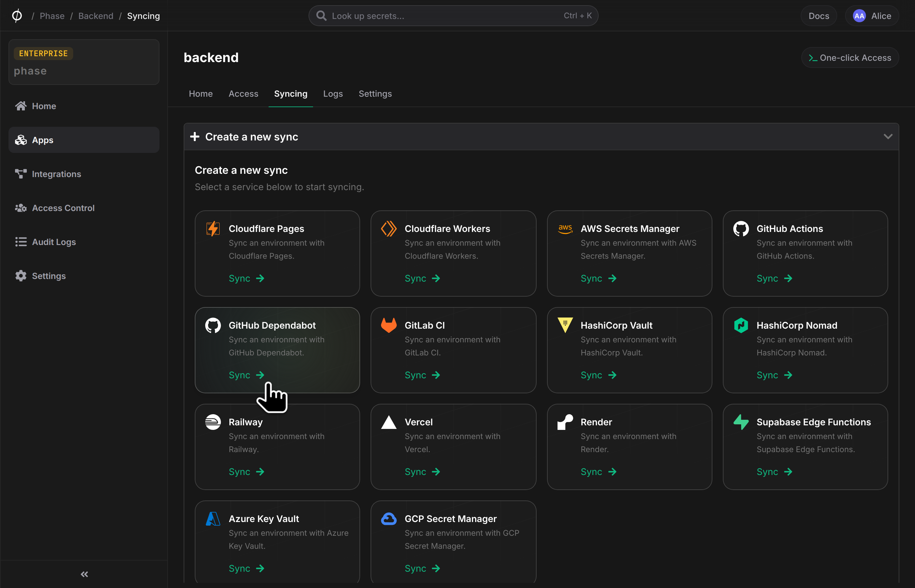
Task: Click Sync link for Cloudflare Pages
Action: (x=246, y=278)
